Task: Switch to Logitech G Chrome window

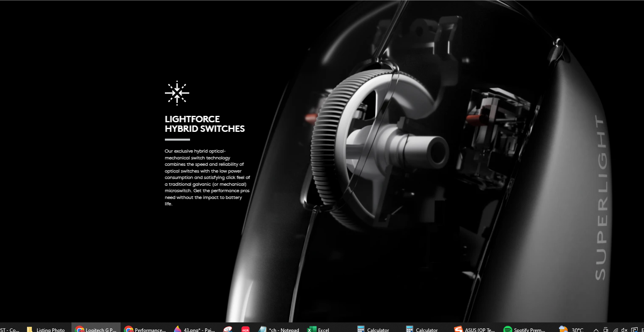Action: point(96,329)
